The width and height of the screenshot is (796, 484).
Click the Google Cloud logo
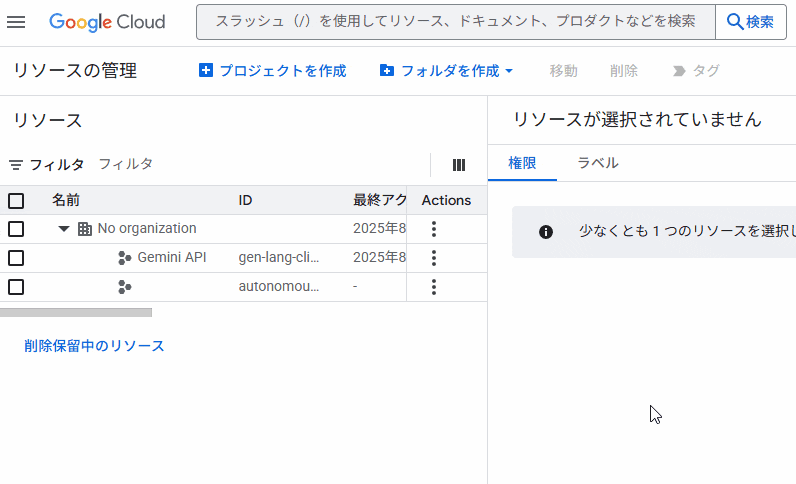(x=107, y=22)
